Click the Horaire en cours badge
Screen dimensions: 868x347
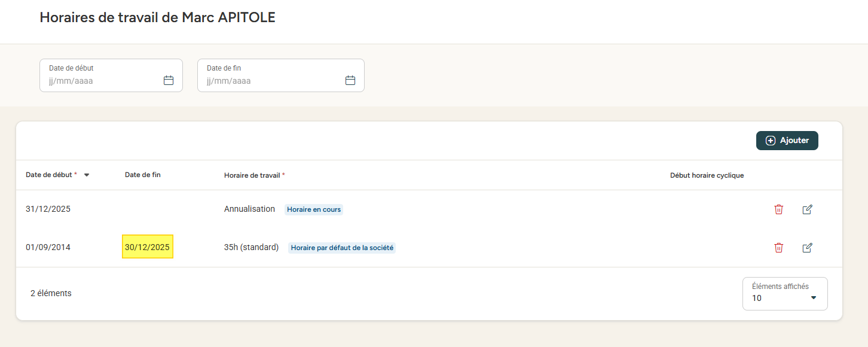314,209
